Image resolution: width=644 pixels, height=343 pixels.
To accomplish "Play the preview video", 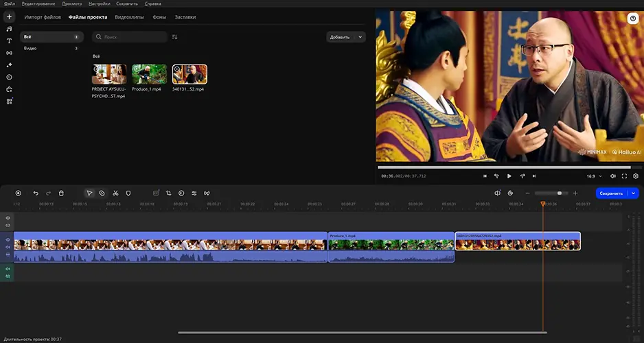I will click(509, 176).
